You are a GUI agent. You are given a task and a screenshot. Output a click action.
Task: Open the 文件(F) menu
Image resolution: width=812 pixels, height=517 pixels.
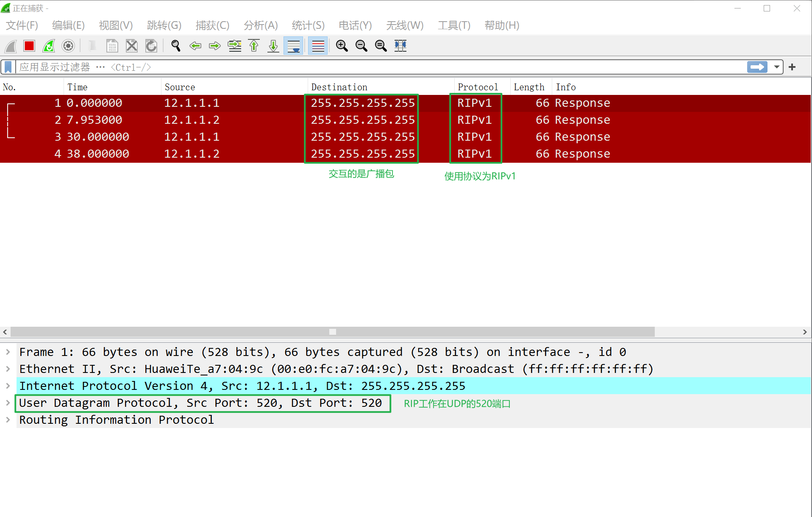click(x=22, y=25)
